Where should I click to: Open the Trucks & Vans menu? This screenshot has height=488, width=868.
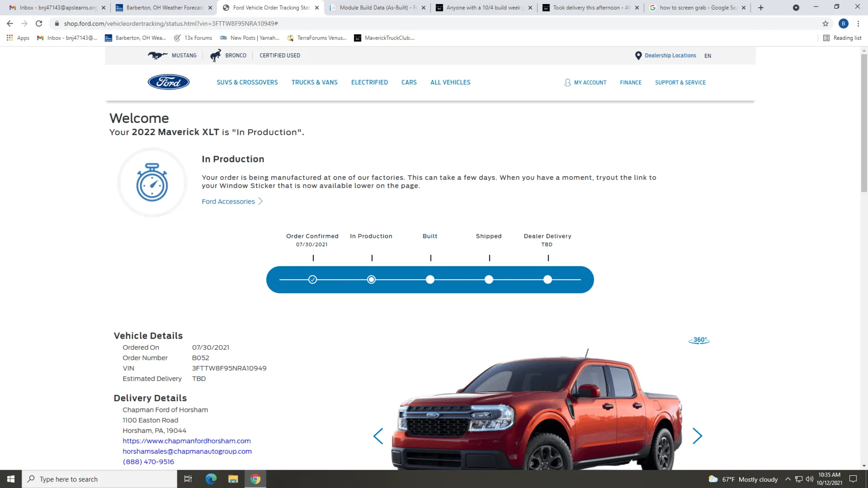point(314,83)
